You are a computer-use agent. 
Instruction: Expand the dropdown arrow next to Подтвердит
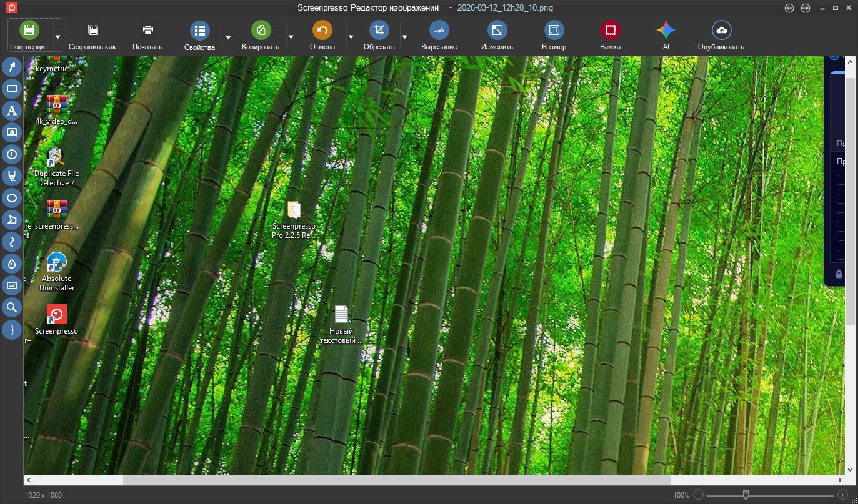point(58,36)
